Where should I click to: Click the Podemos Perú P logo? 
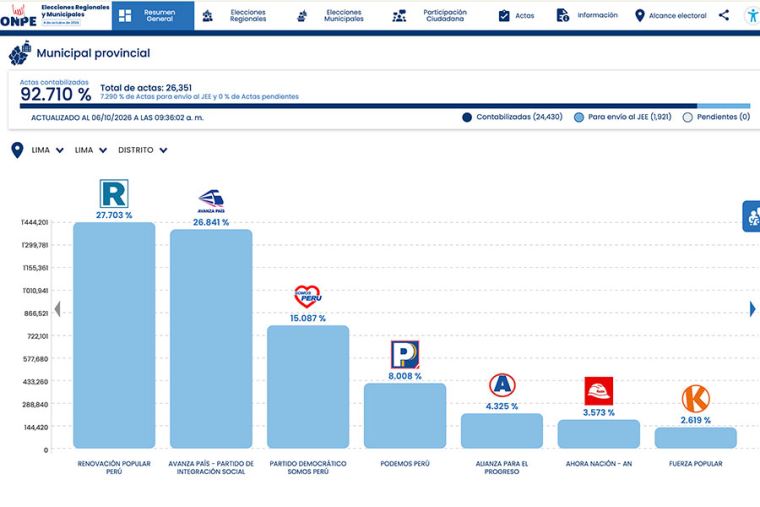coord(405,355)
